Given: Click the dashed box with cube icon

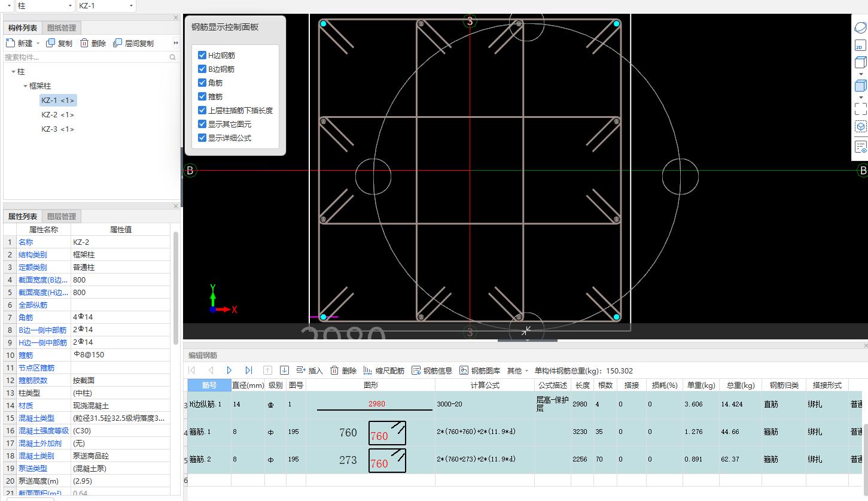Looking at the screenshot, I should click(860, 127).
